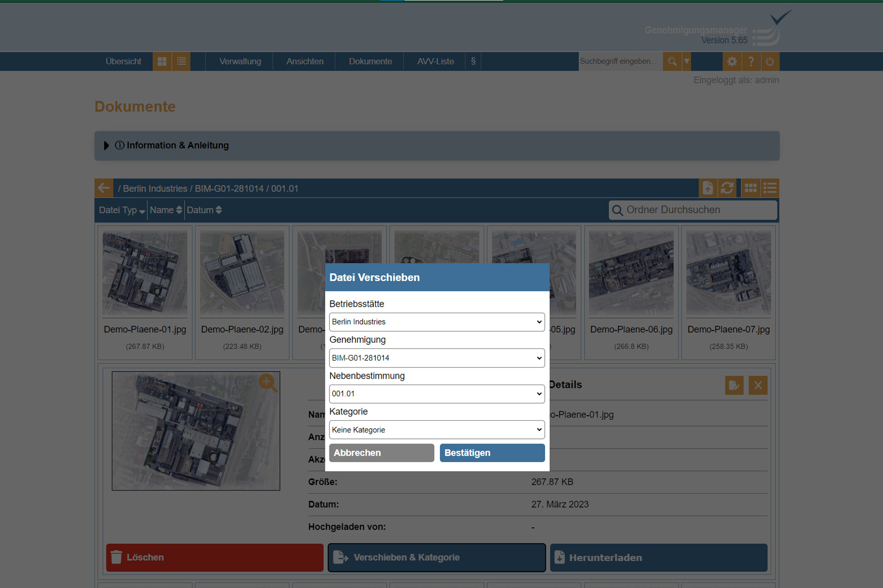Open the AVV-Liste menu item
The height and width of the screenshot is (588, 883).
pos(435,61)
